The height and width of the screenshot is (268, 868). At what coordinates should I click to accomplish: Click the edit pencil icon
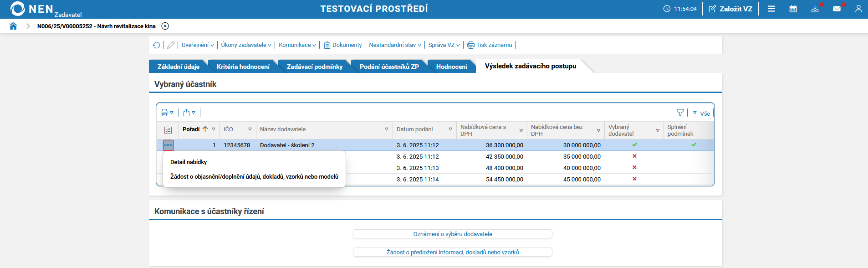[x=171, y=45]
